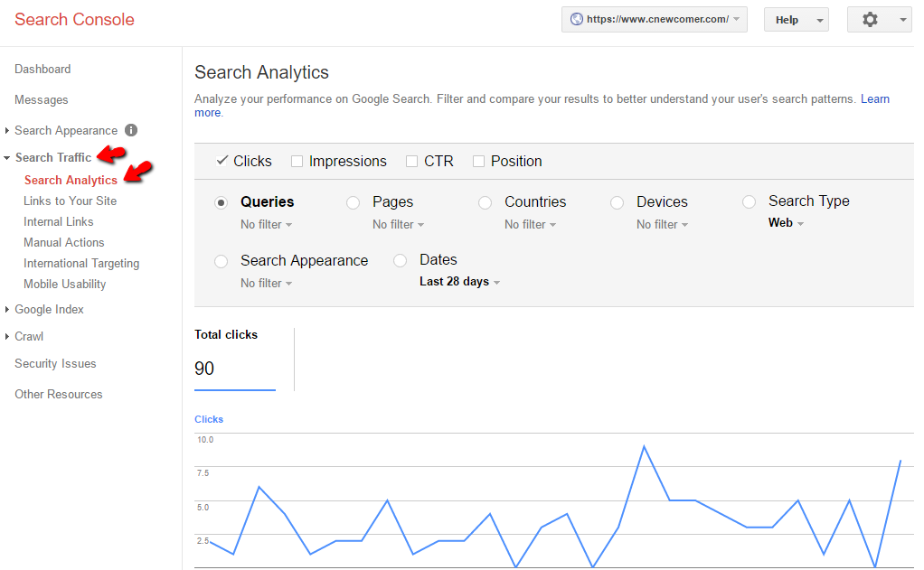This screenshot has width=924, height=570.
Task: Open the site URL selector dropdown
Action: (654, 20)
